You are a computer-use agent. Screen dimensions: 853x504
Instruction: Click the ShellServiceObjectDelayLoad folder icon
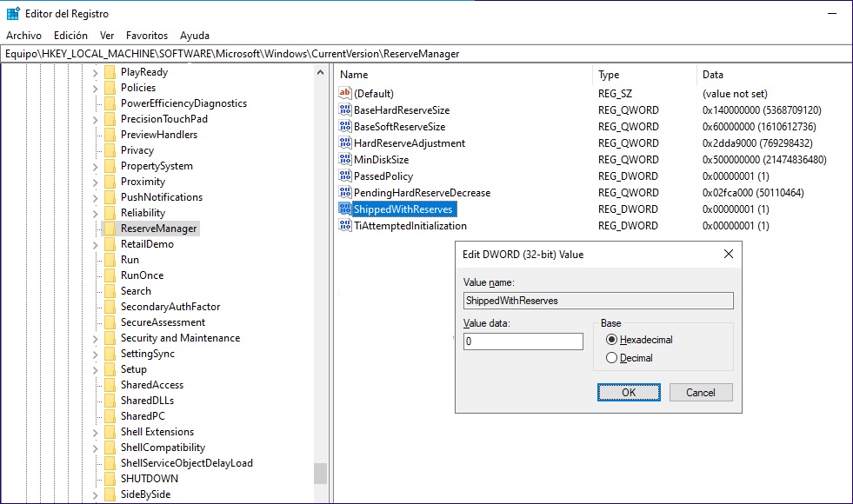coord(110,463)
